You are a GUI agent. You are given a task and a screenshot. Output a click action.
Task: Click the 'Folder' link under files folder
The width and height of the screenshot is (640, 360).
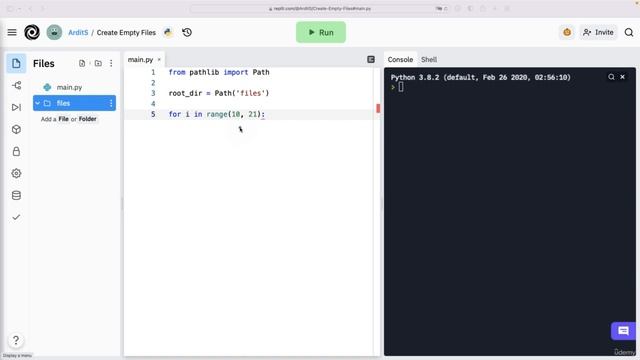(x=87, y=119)
